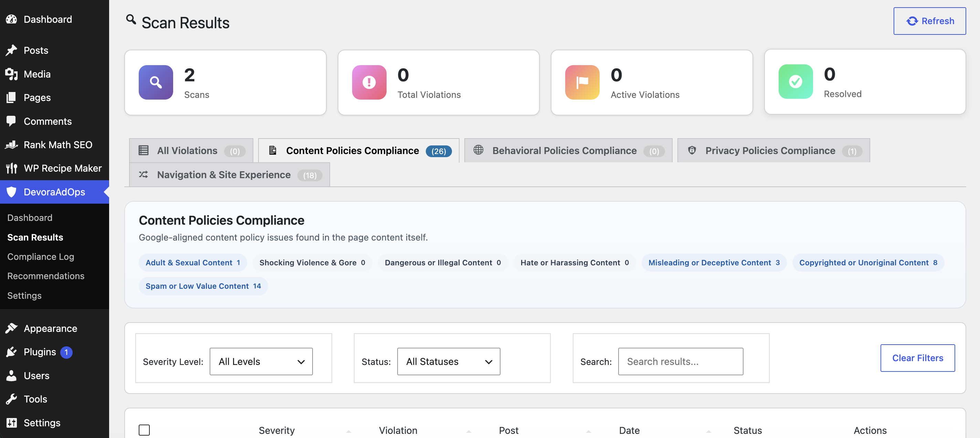Switch to Navigation & Site Experience tab
This screenshot has height=438, width=980.
(x=229, y=174)
